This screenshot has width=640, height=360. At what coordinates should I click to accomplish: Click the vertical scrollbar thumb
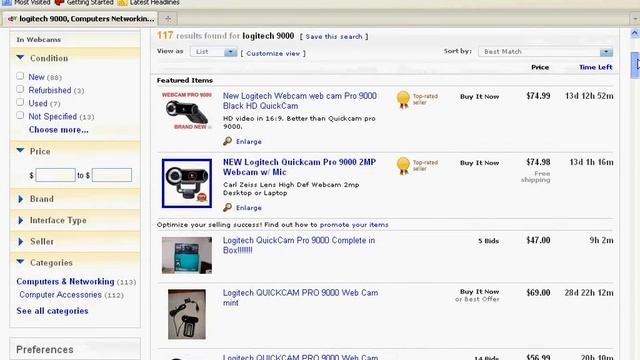(x=635, y=65)
